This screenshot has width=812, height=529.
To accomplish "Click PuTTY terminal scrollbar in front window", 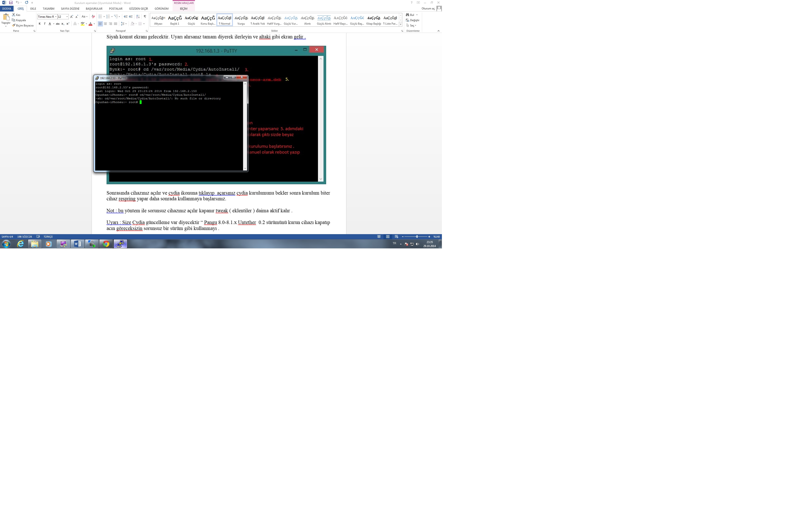I will coord(245,126).
